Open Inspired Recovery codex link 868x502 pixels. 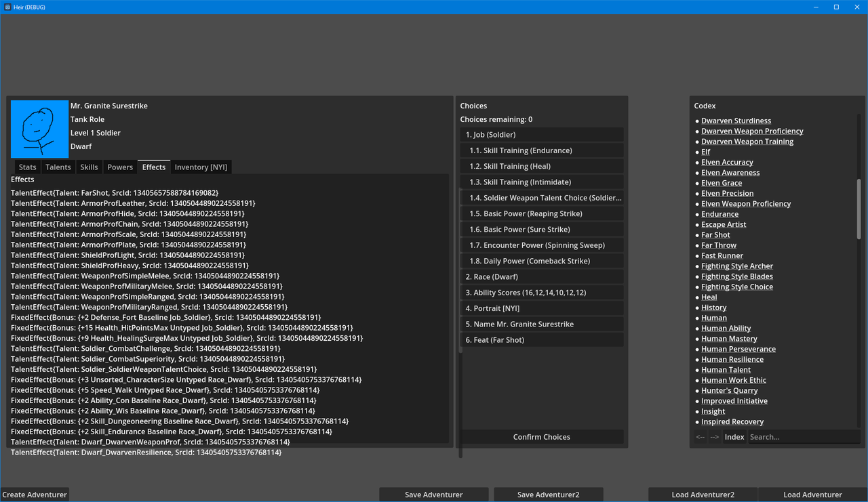point(732,422)
